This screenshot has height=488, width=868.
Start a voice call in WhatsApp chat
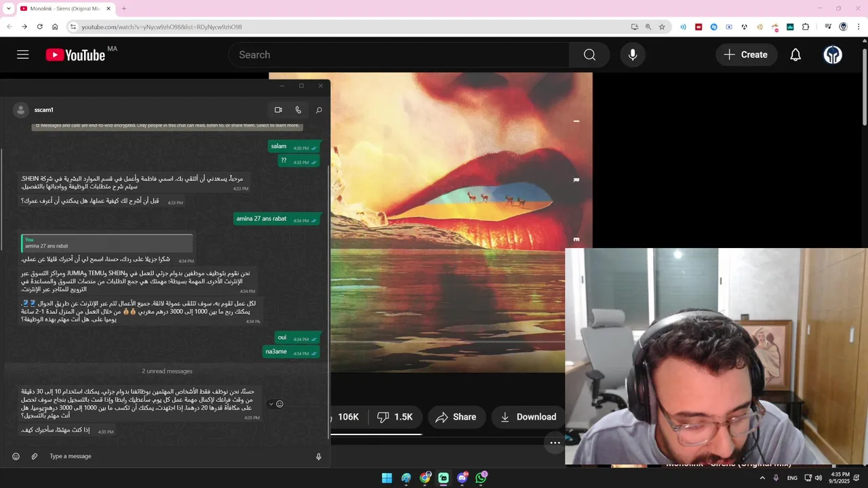[x=298, y=110]
